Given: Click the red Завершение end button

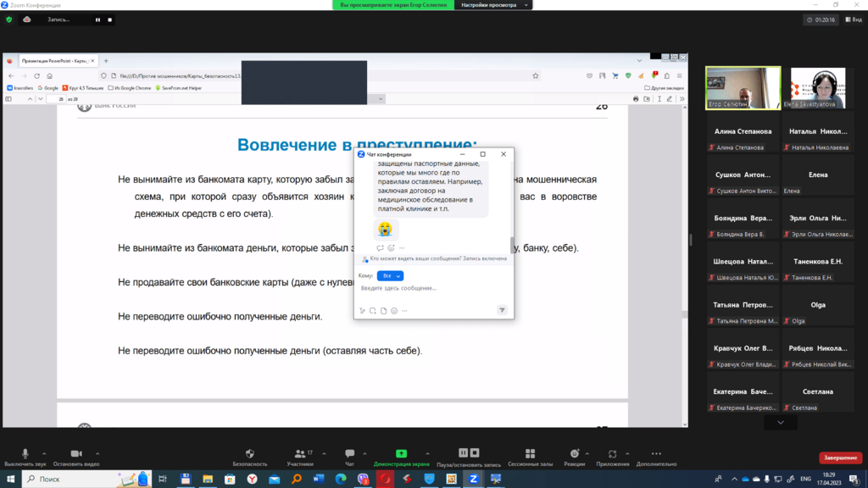Looking at the screenshot, I should 840,457.
